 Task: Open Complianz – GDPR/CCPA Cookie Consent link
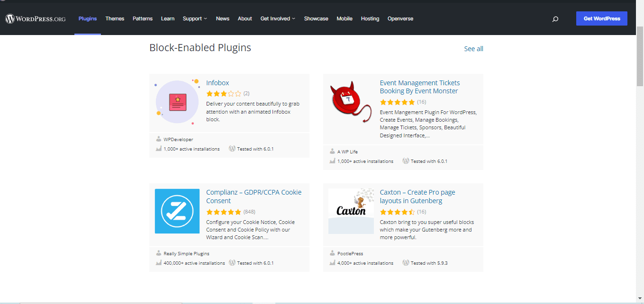254,197
